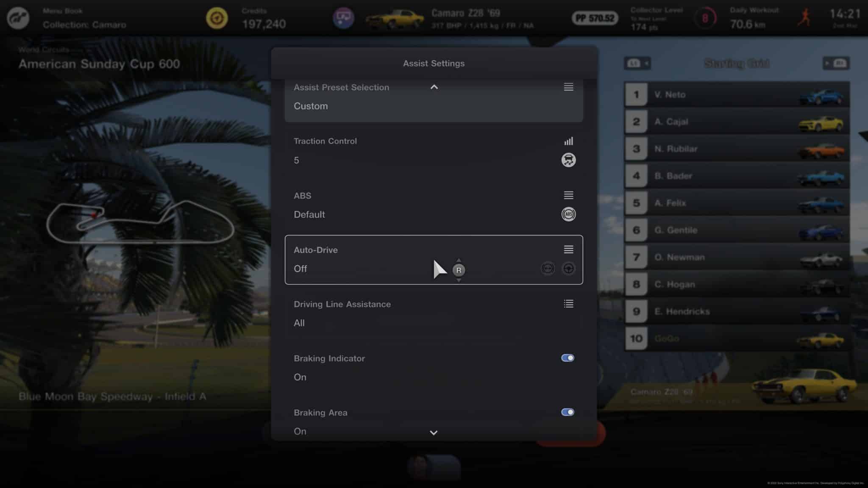The image size is (868, 488).
Task: Toggle the Braking Indicator switch on
Action: point(567,358)
